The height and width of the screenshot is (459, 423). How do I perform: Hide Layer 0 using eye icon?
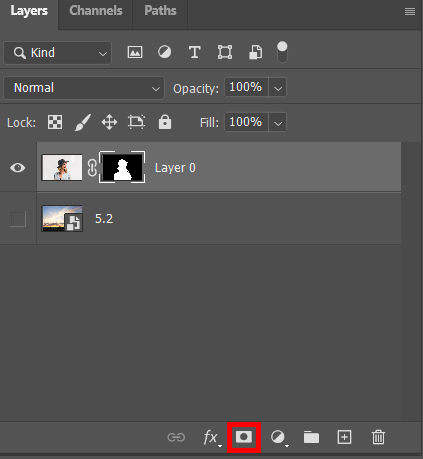pyautogui.click(x=18, y=168)
